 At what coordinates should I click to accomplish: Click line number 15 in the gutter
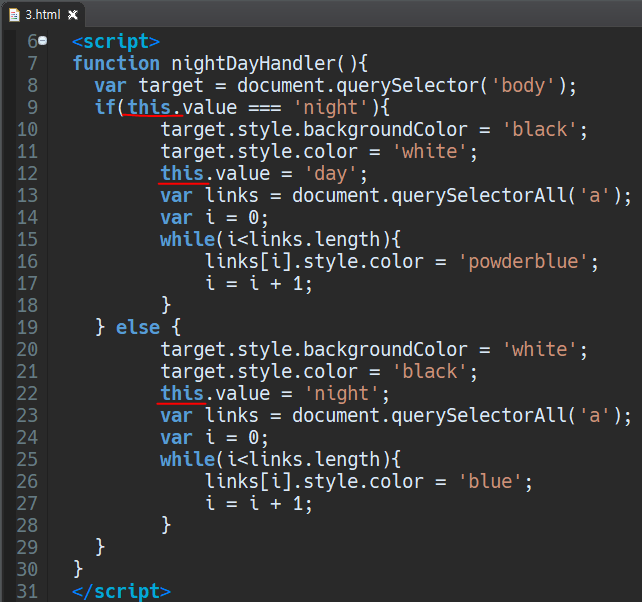pyautogui.click(x=27, y=240)
